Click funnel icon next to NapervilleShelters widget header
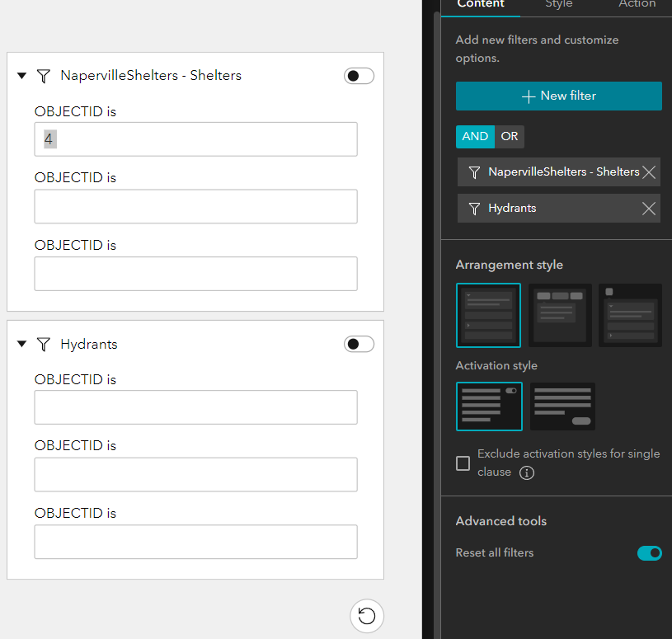The height and width of the screenshot is (639, 672). (x=43, y=76)
